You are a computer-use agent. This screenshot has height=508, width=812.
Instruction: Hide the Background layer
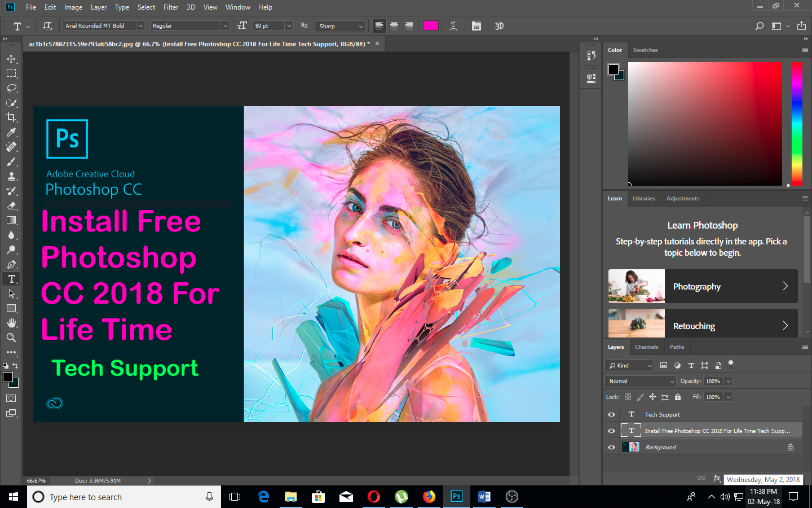(611, 447)
